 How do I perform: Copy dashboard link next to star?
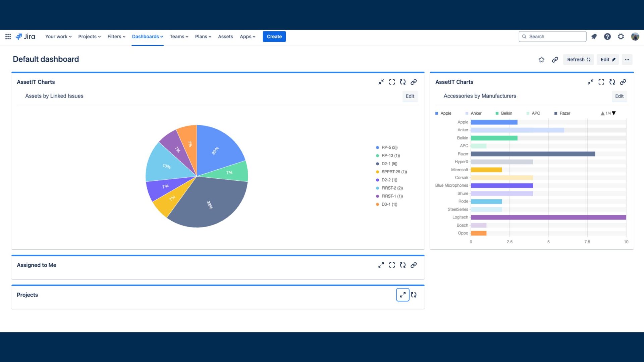coord(555,60)
